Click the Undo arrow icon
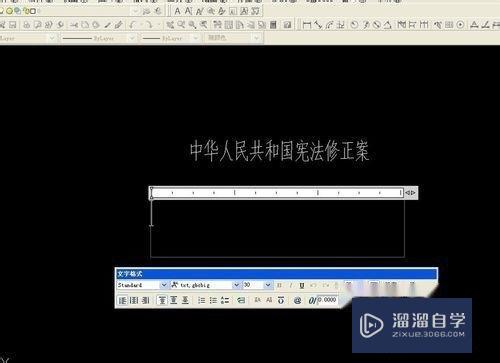 click(133, 25)
